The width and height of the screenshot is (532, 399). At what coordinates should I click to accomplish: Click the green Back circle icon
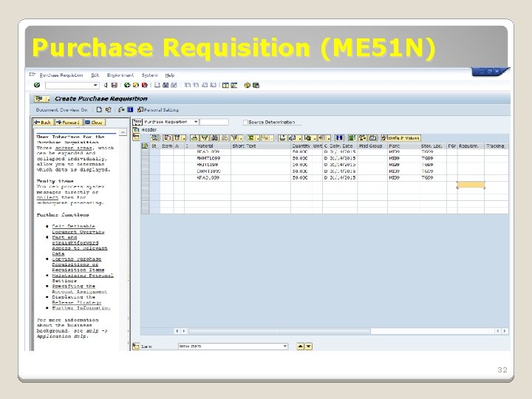tap(127, 85)
